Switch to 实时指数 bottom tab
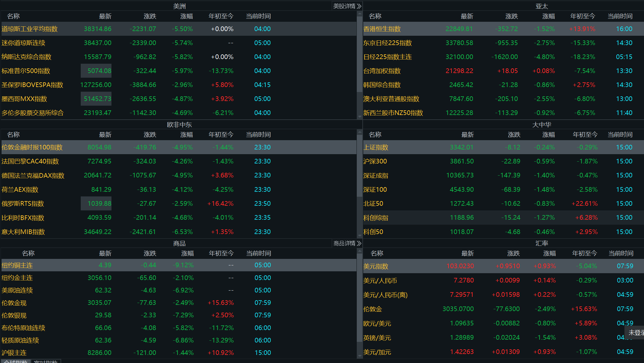Viewport: 644px width, 363px height. 46,361
